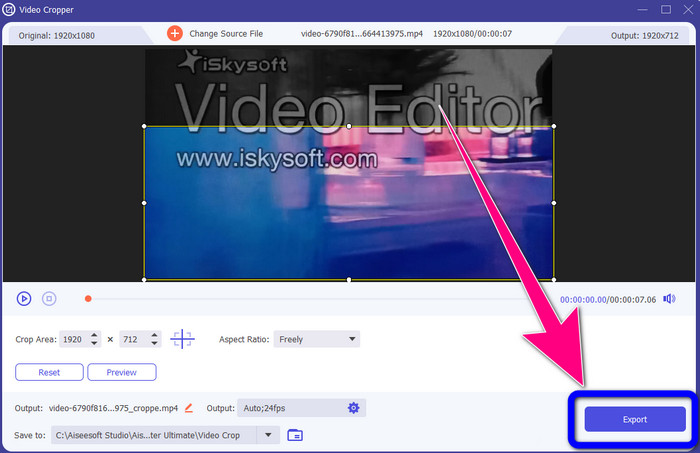Click the Export button
The height and width of the screenshot is (453, 700).
click(635, 419)
